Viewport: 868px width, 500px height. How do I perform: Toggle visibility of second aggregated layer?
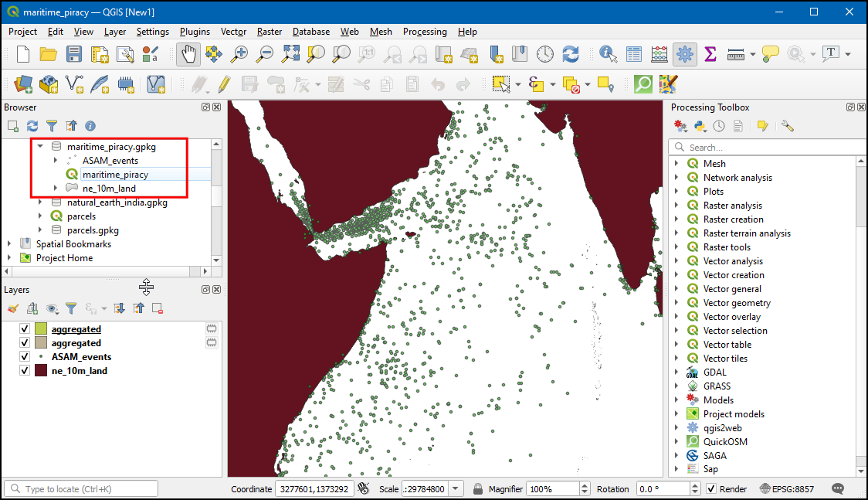pyautogui.click(x=25, y=343)
